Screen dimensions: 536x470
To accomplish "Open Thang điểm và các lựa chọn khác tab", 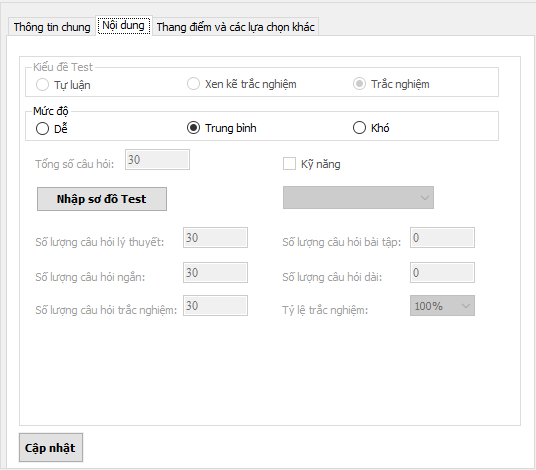I will (236, 27).
